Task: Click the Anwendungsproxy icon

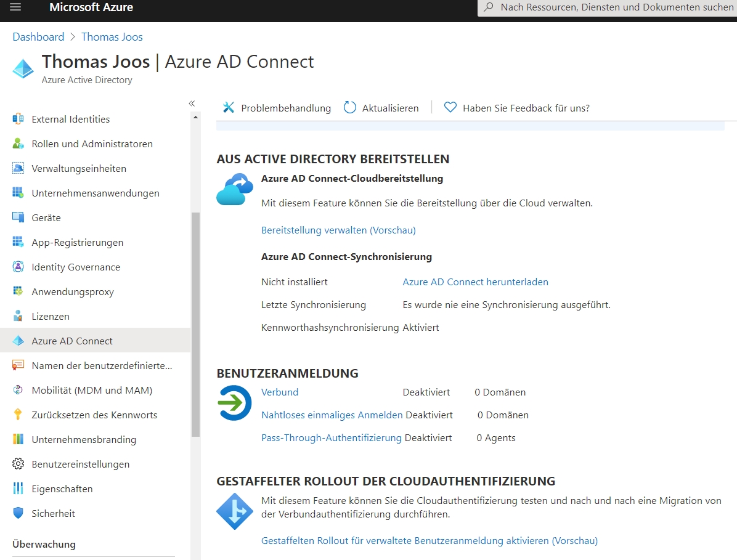Action: pos(18,291)
